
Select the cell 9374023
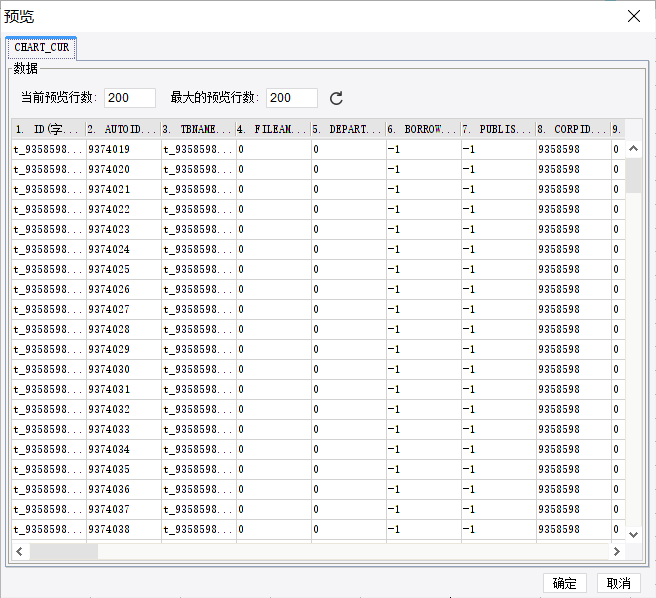click(124, 229)
